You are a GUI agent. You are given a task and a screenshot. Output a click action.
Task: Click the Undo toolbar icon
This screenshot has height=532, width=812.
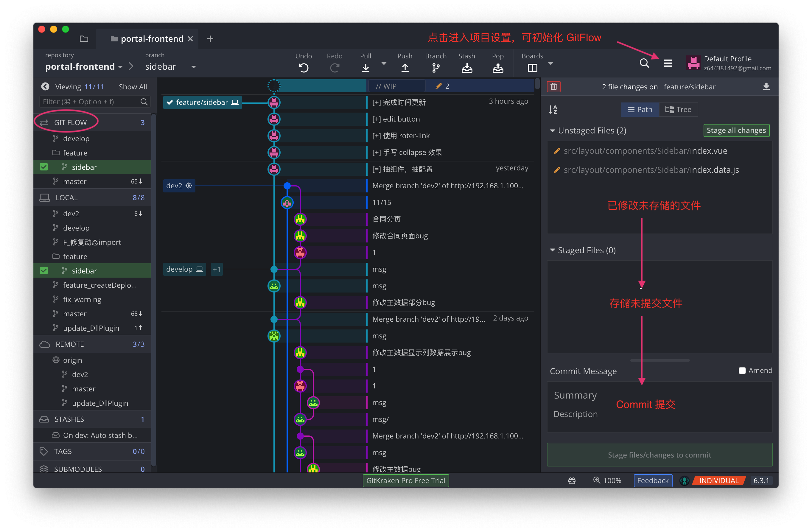point(303,68)
